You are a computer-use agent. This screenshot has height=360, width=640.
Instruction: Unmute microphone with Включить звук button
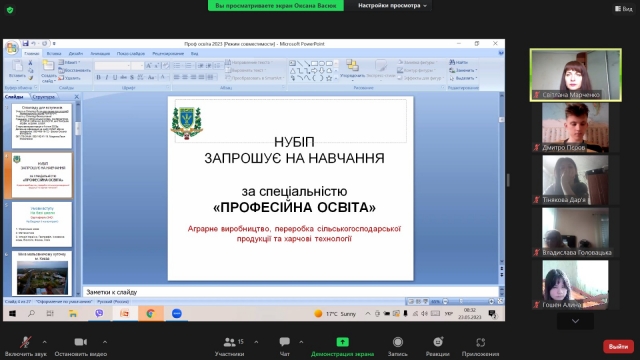(25, 346)
